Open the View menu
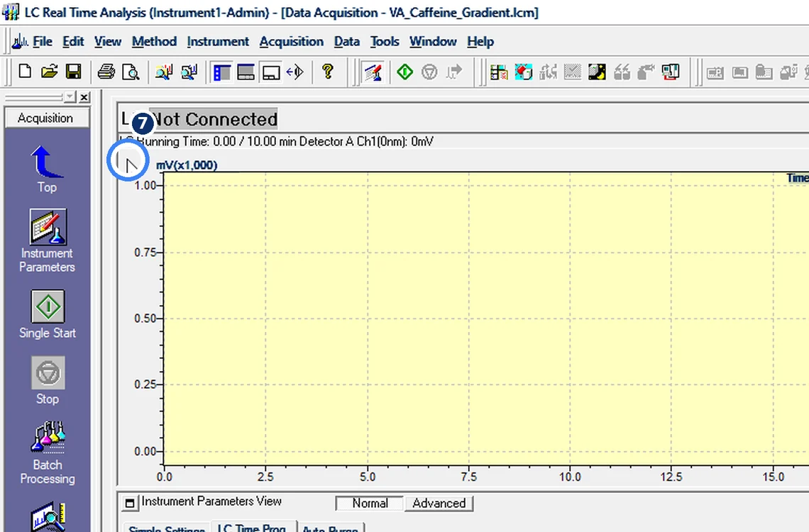 pyautogui.click(x=108, y=41)
